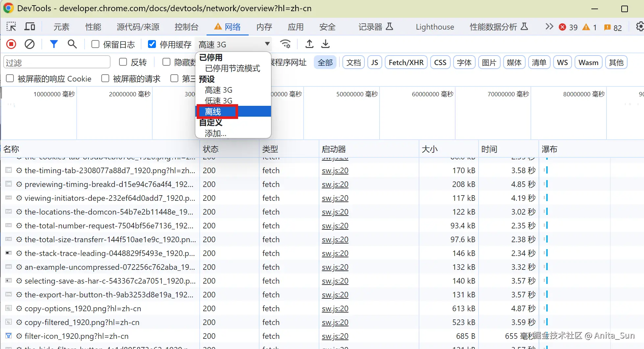Image resolution: width=644 pixels, height=349 pixels.
Task: Focus the 过滤 filter input field
Action: click(57, 62)
